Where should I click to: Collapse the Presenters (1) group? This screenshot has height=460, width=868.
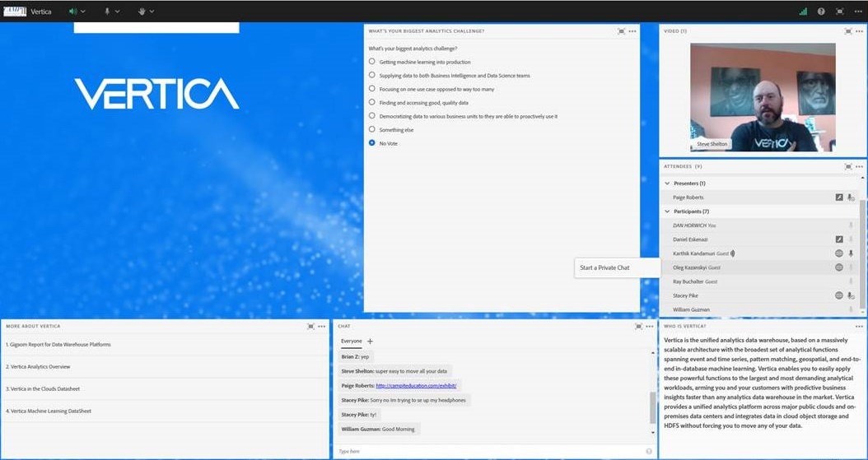click(x=667, y=183)
